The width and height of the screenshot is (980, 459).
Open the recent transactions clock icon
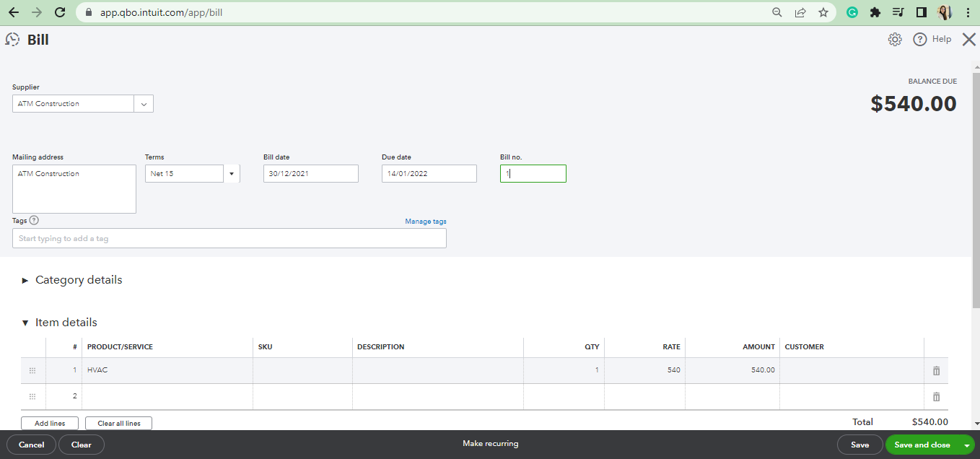coord(12,40)
